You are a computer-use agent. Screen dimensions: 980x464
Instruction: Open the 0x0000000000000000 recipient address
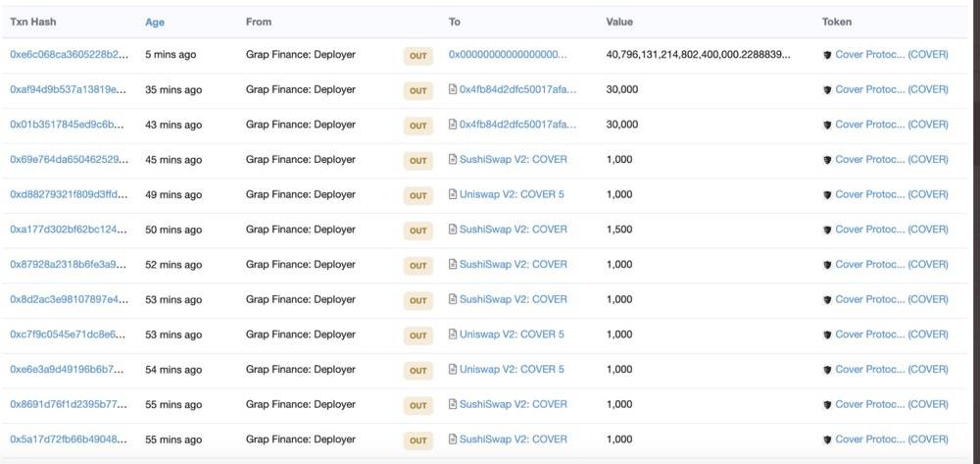coord(508,54)
